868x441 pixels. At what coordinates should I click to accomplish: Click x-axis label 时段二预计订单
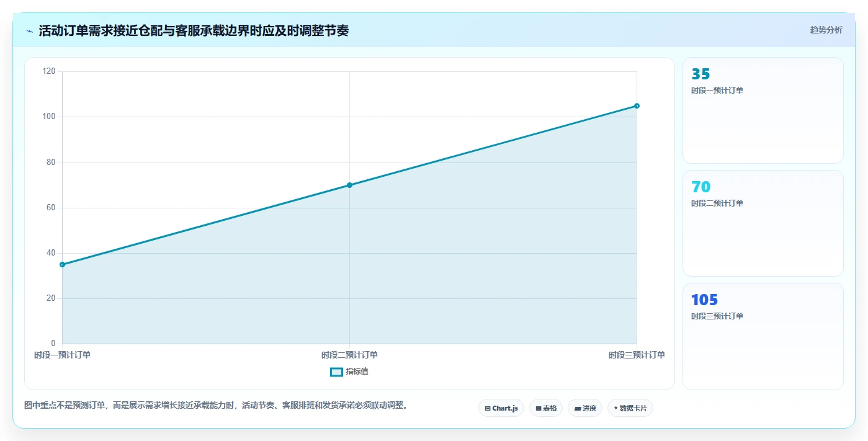tap(349, 355)
